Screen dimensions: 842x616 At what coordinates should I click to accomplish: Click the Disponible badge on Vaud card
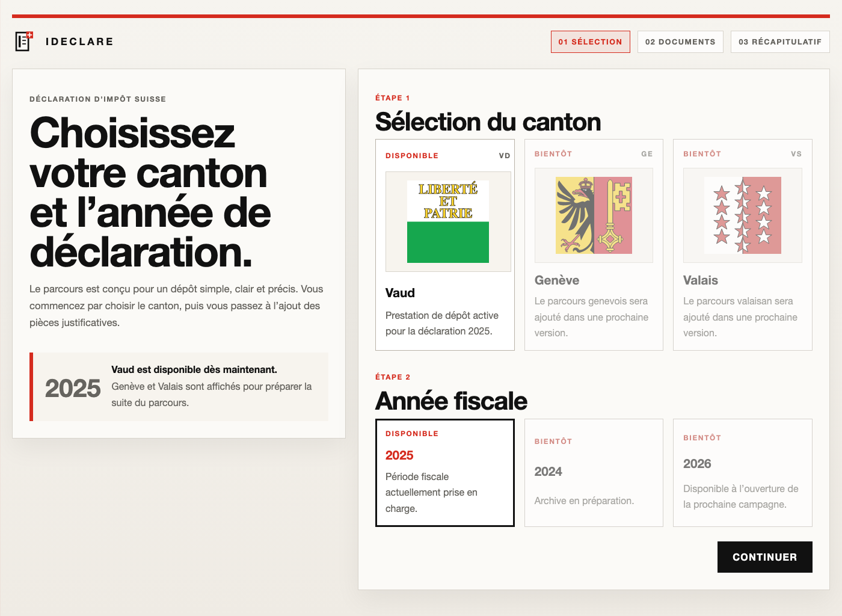click(412, 155)
